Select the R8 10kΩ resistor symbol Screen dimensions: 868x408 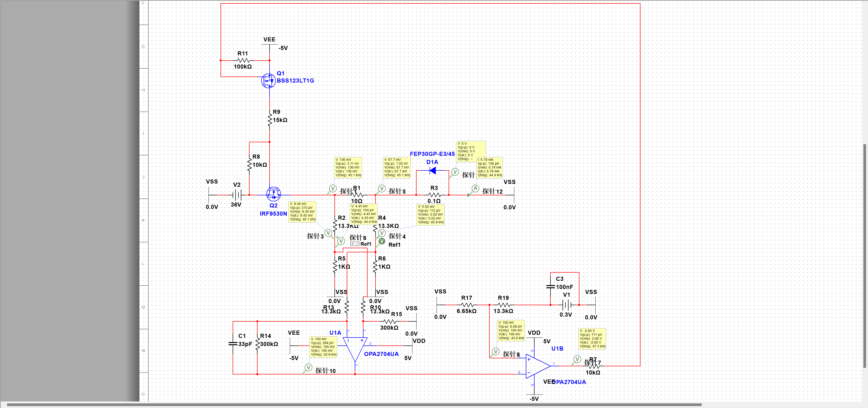coord(249,165)
